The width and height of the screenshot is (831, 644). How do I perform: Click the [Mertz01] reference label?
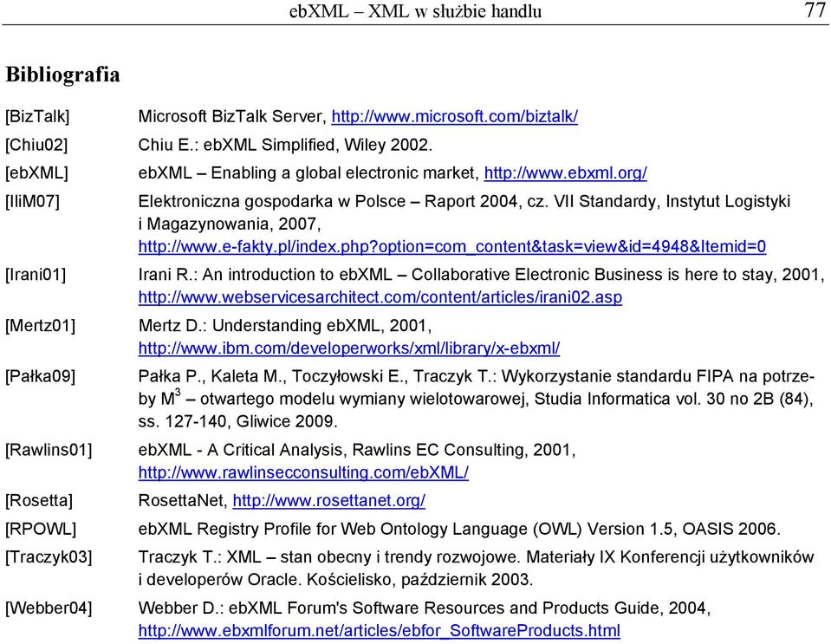click(x=40, y=325)
